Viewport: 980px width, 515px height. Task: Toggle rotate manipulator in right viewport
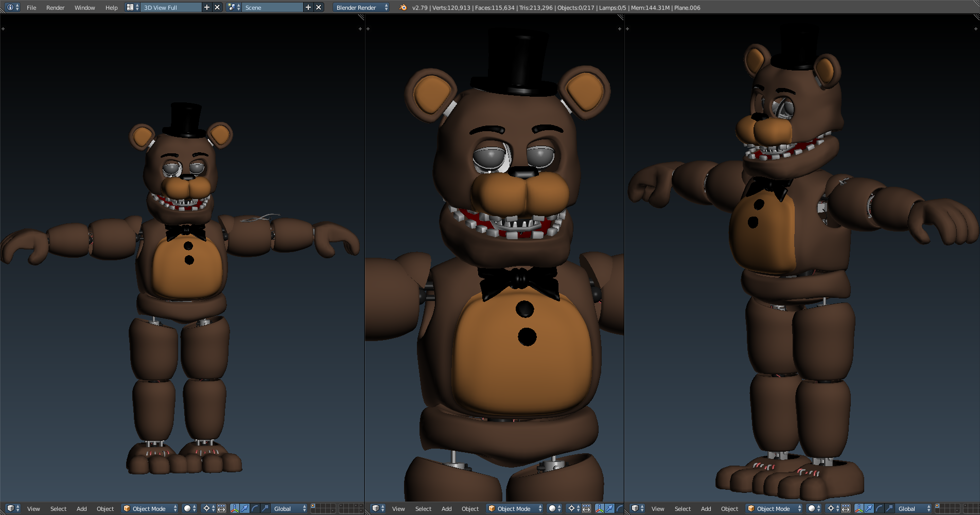coord(879,508)
